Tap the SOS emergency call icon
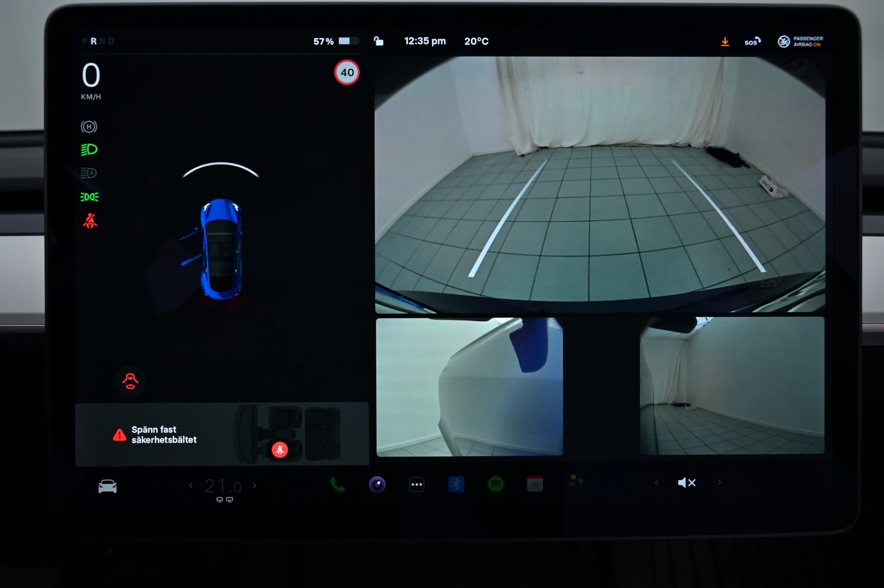The image size is (884, 588). click(x=752, y=42)
